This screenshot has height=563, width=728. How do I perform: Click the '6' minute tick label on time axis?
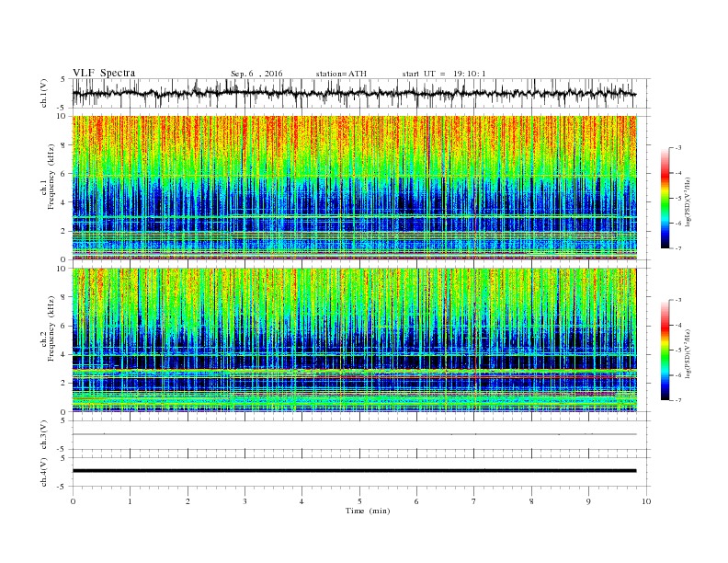click(x=417, y=501)
